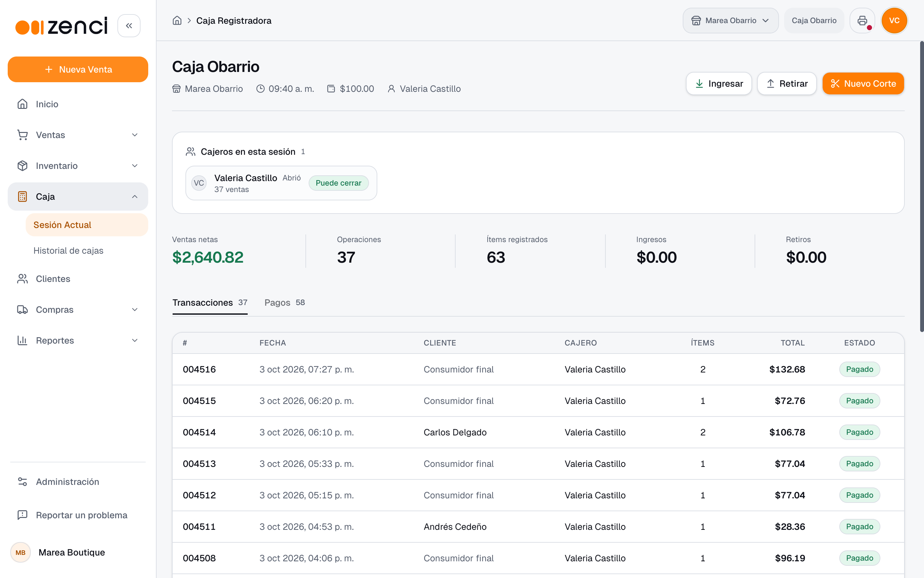This screenshot has width=924, height=578.
Task: Click the Reportes bar chart icon
Action: click(x=22, y=340)
